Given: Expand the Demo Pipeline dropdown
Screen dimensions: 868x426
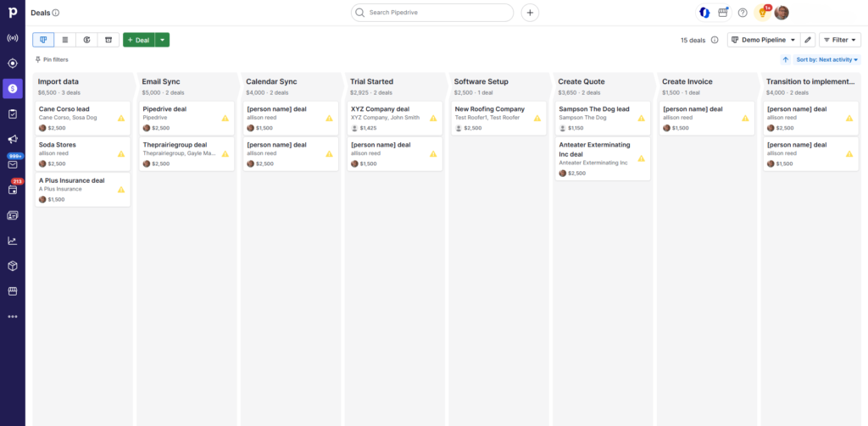Looking at the screenshot, I should (x=764, y=40).
